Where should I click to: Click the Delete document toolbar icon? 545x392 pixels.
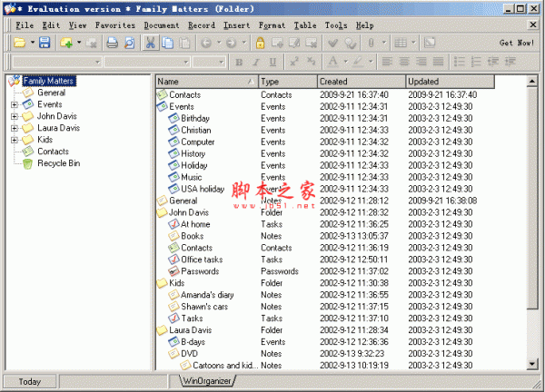click(92, 43)
